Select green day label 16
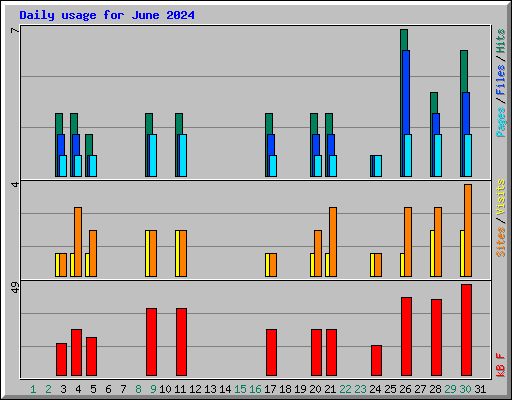 (255, 389)
